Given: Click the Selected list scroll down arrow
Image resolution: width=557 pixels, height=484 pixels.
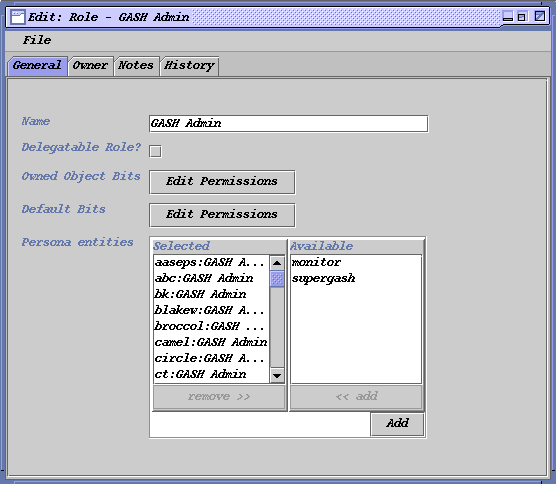Looking at the screenshot, I should [277, 375].
